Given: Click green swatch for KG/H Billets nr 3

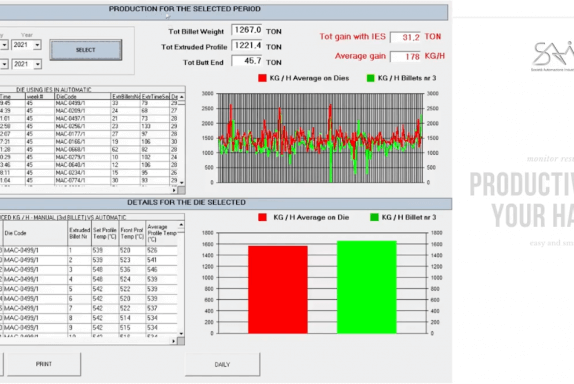Looking at the screenshot, I should pyautogui.click(x=370, y=78).
